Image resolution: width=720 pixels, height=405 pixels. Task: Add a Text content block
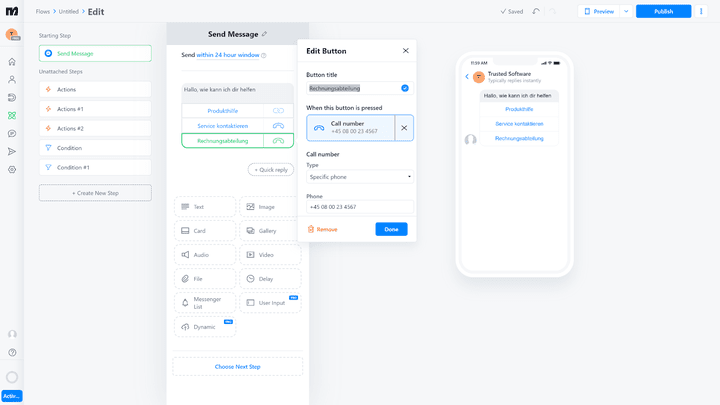click(205, 207)
